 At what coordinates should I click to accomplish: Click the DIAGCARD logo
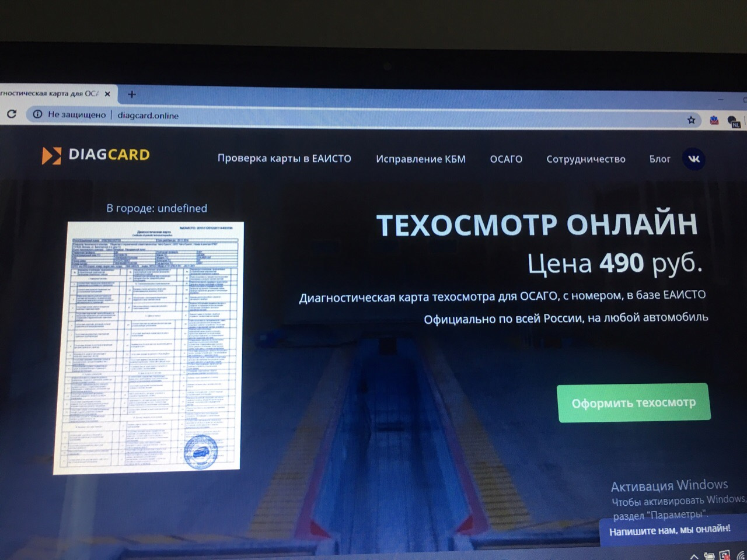(x=96, y=155)
